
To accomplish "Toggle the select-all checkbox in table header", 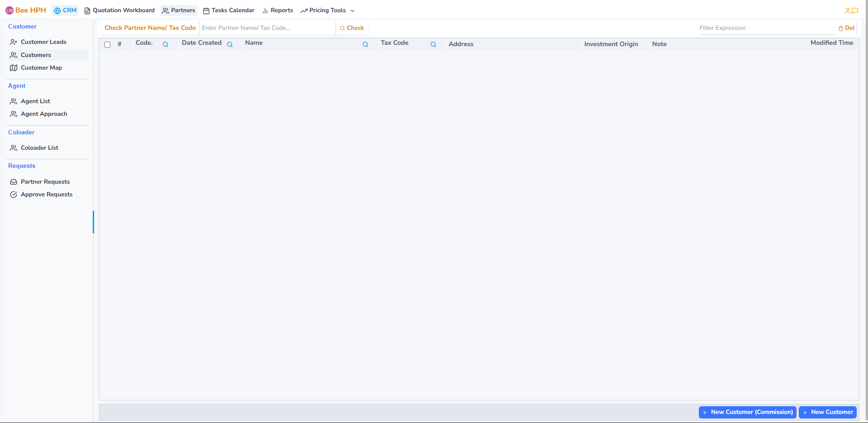I will (108, 44).
